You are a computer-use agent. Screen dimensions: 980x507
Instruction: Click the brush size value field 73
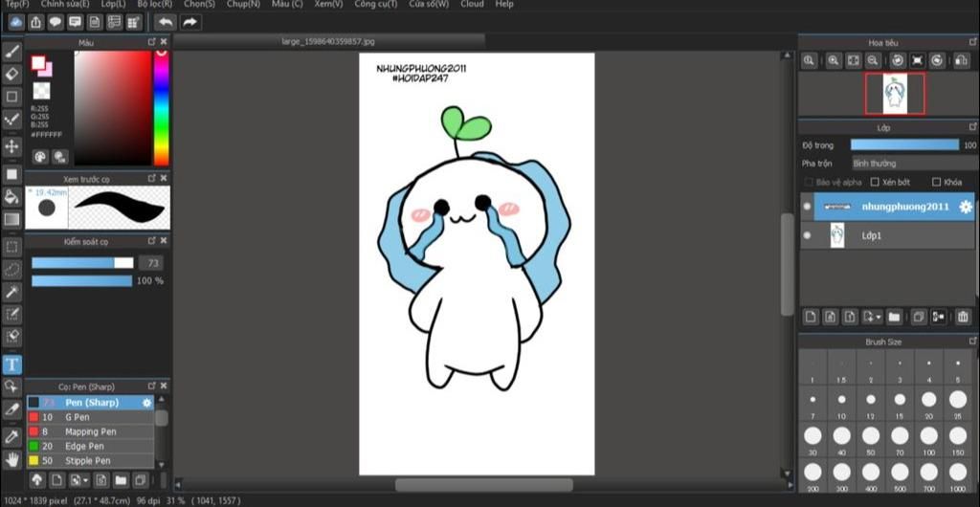[x=151, y=263]
